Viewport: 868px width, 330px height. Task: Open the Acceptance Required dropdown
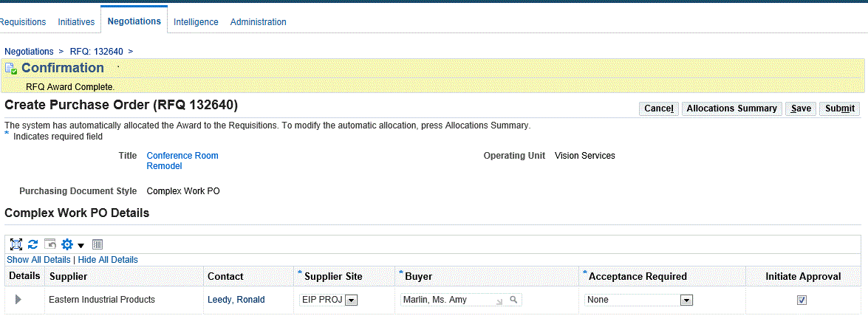coord(686,300)
